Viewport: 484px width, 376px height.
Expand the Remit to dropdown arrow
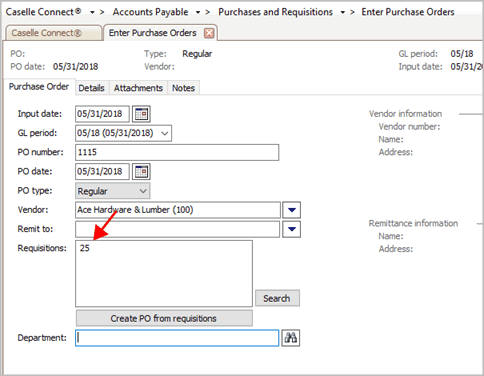[292, 229]
